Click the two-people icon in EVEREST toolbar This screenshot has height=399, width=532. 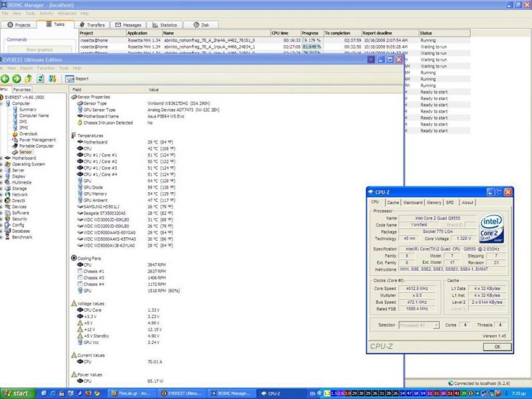click(x=53, y=78)
